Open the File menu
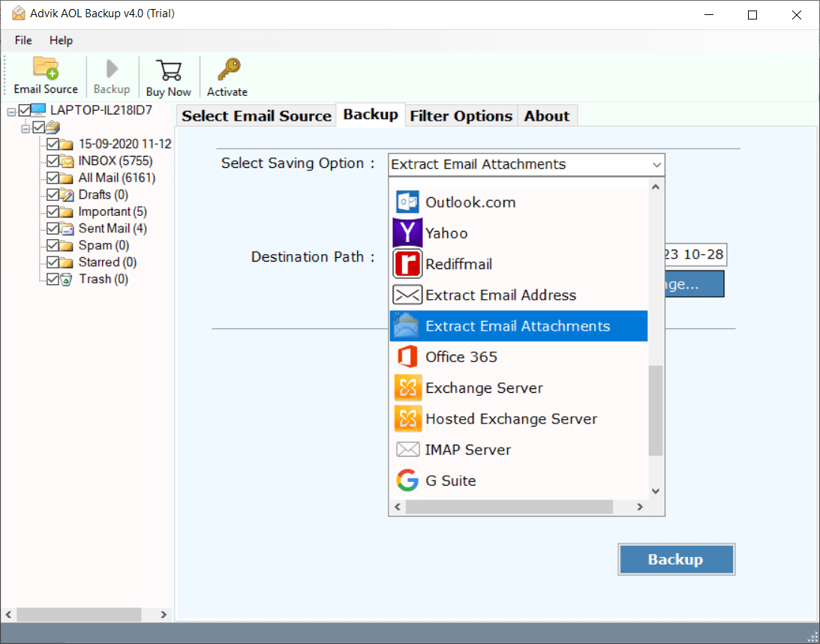Screen dimensions: 820x644 click(23, 40)
